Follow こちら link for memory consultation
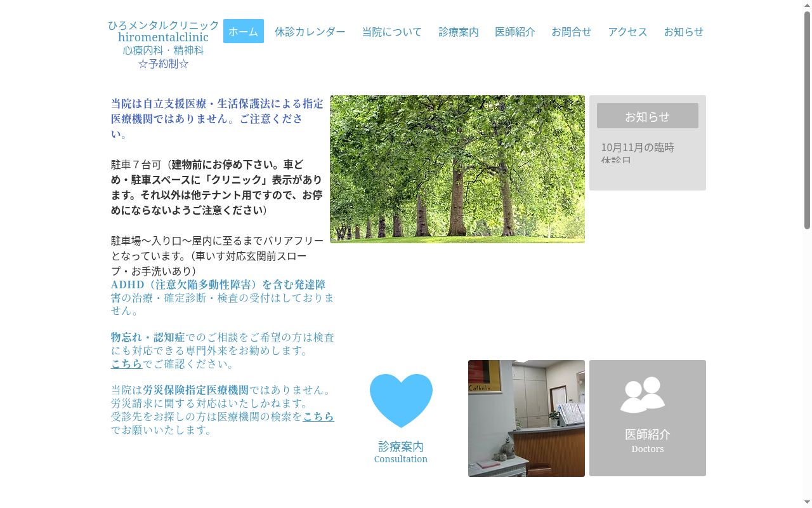Image resolution: width=812 pixels, height=508 pixels. click(x=127, y=364)
